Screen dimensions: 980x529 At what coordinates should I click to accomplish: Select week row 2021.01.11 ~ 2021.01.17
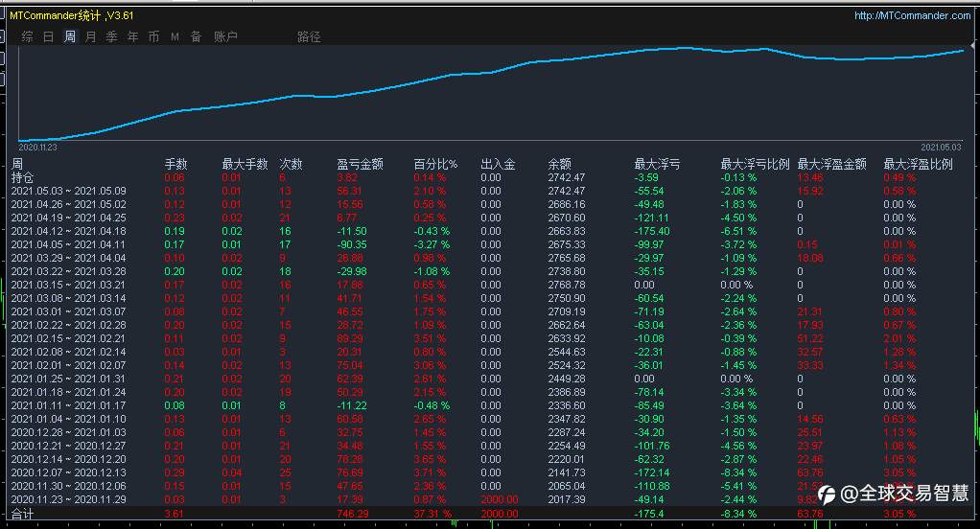(x=69, y=406)
